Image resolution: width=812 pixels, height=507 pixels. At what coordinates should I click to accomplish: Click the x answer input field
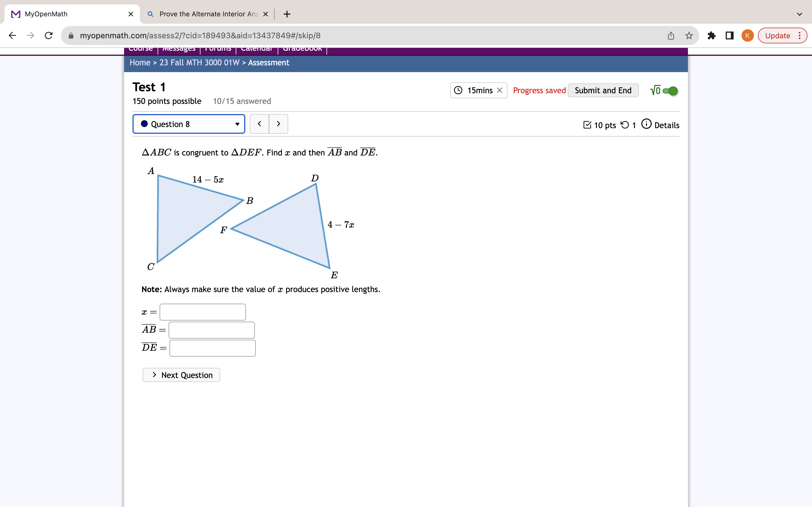203,312
